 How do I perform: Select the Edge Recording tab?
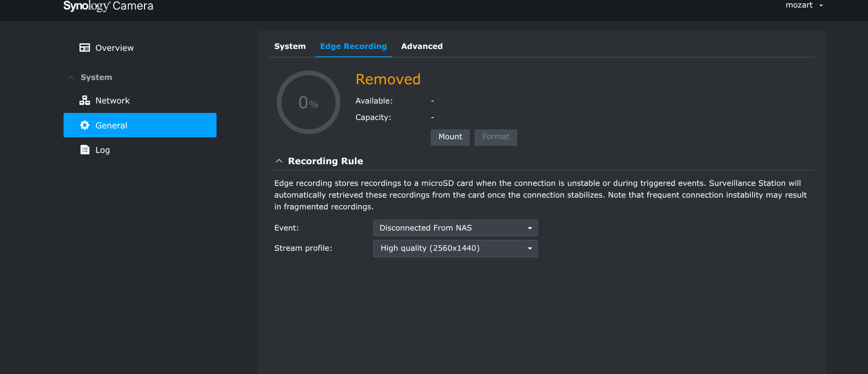[x=354, y=46]
